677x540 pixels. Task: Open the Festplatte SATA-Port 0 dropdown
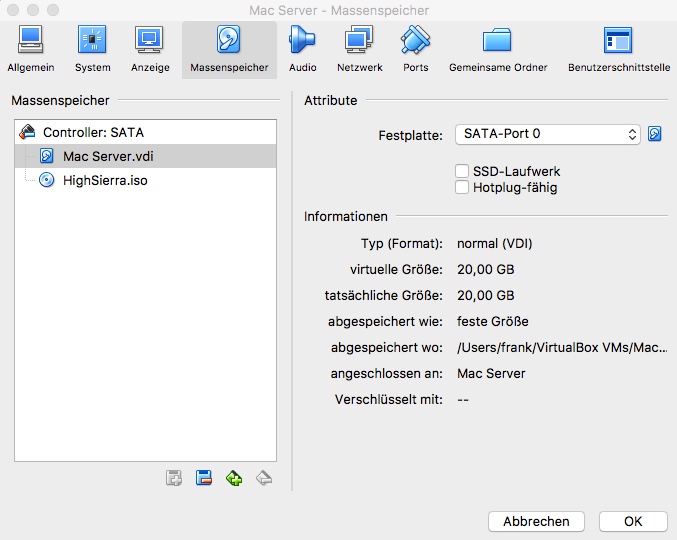[547, 134]
